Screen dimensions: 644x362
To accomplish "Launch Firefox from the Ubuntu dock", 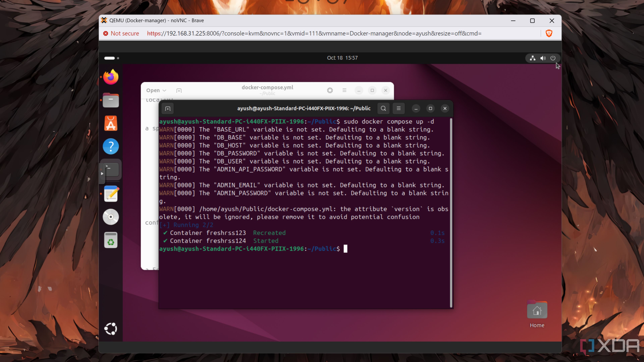I will 111,77.
